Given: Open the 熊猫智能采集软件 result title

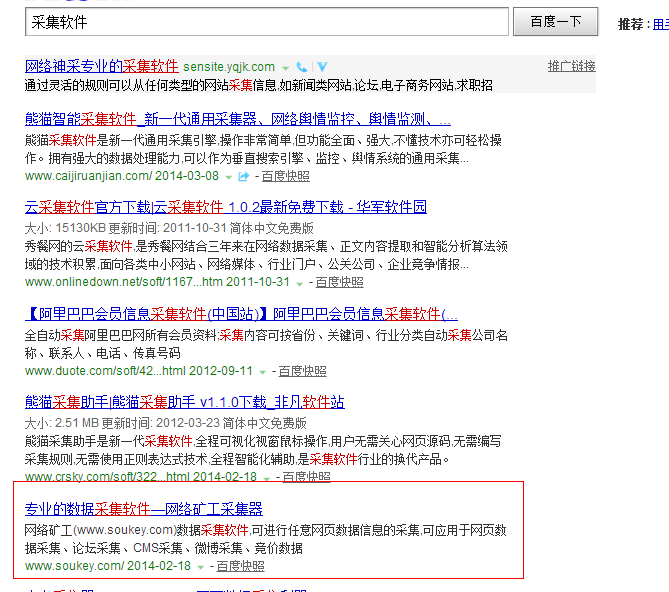Looking at the screenshot, I should pos(238,119).
